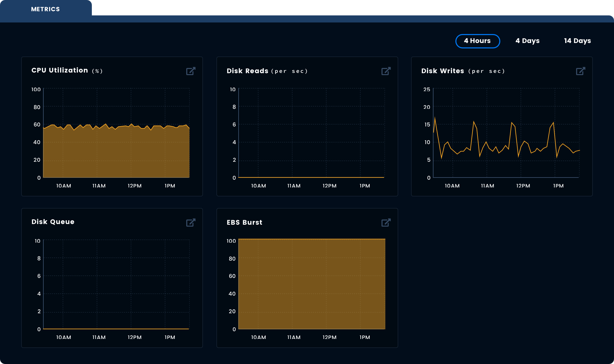Select the pop-out icon on Disk Writes panel
Screen dimensions: 614x364
click(x=581, y=71)
